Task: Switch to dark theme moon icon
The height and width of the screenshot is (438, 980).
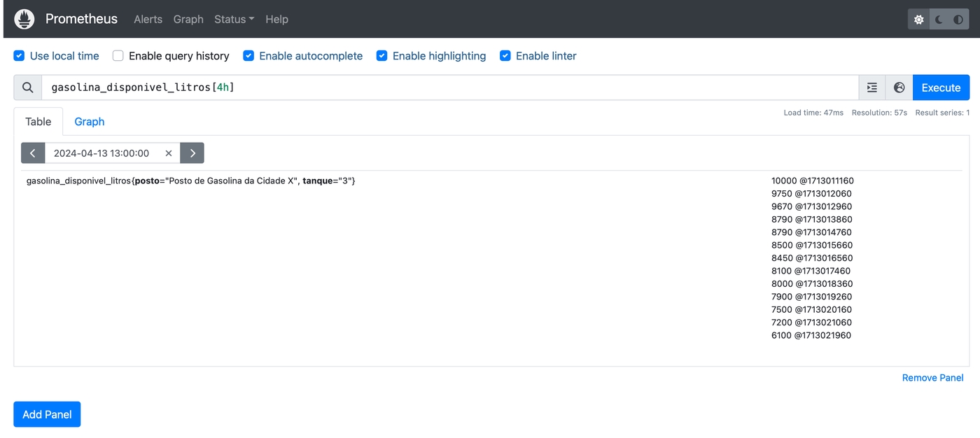Action: [939, 20]
